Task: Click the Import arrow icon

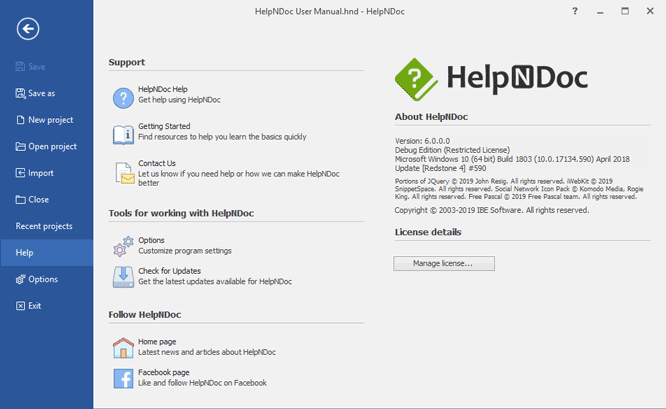Action: (20, 173)
